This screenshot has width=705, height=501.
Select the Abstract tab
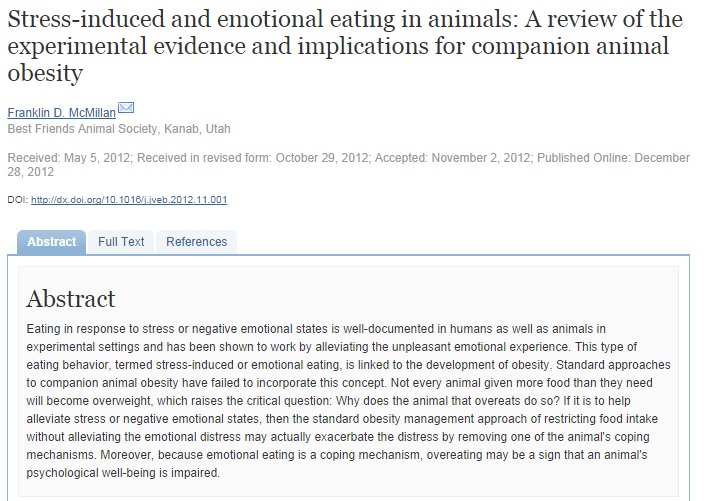(x=51, y=242)
